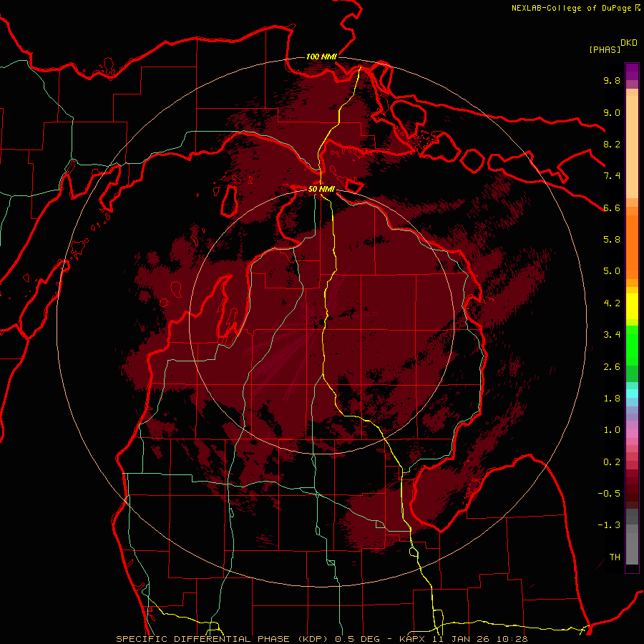Click the TH threshold label
Image resolution: width=644 pixels, height=644 pixels.
click(615, 557)
